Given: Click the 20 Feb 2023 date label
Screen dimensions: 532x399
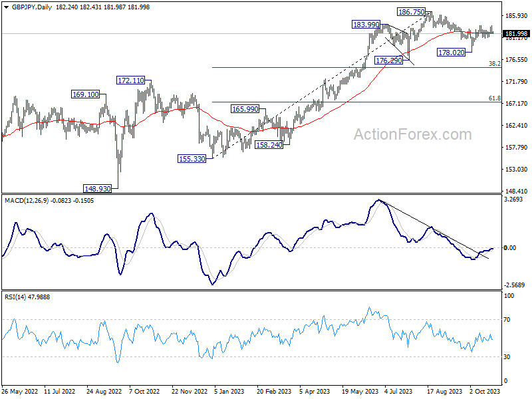Looking at the screenshot, I should click(x=274, y=391).
